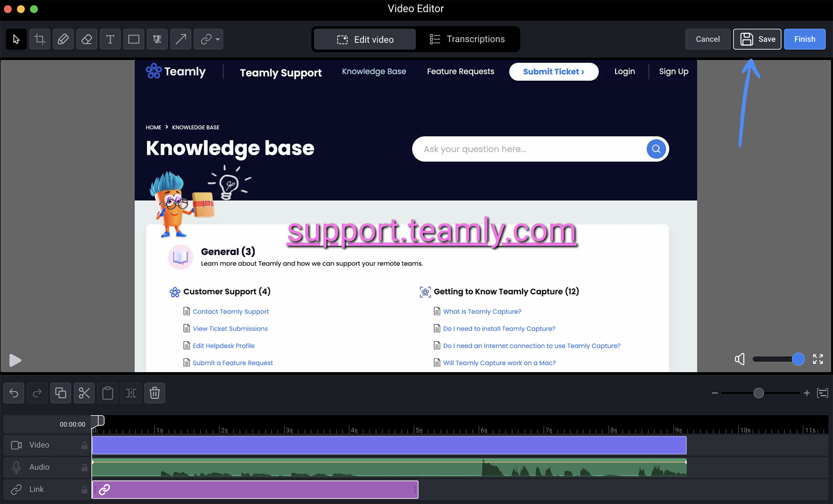
Task: Click the HOME breadcrumb link
Action: (x=153, y=127)
